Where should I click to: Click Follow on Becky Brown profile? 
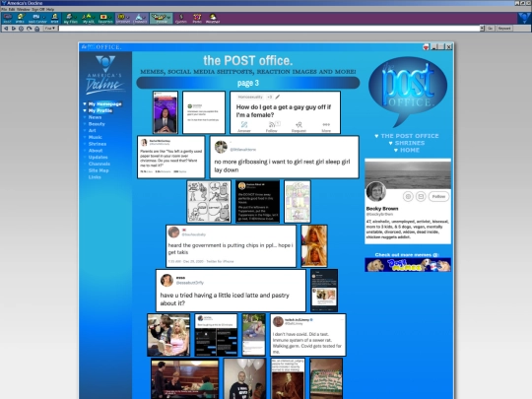[438, 196]
